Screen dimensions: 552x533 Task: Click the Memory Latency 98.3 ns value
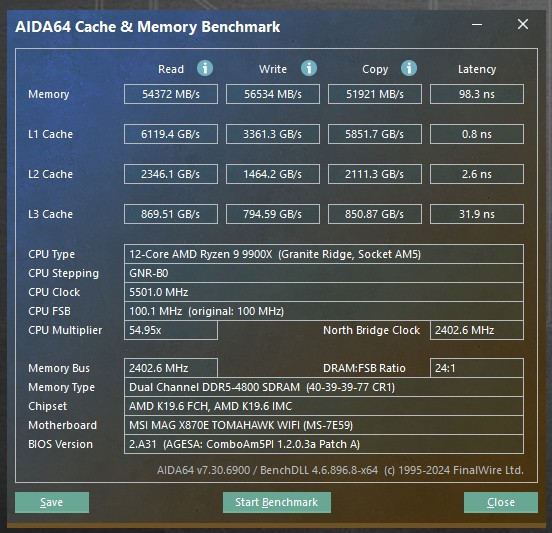coord(477,94)
